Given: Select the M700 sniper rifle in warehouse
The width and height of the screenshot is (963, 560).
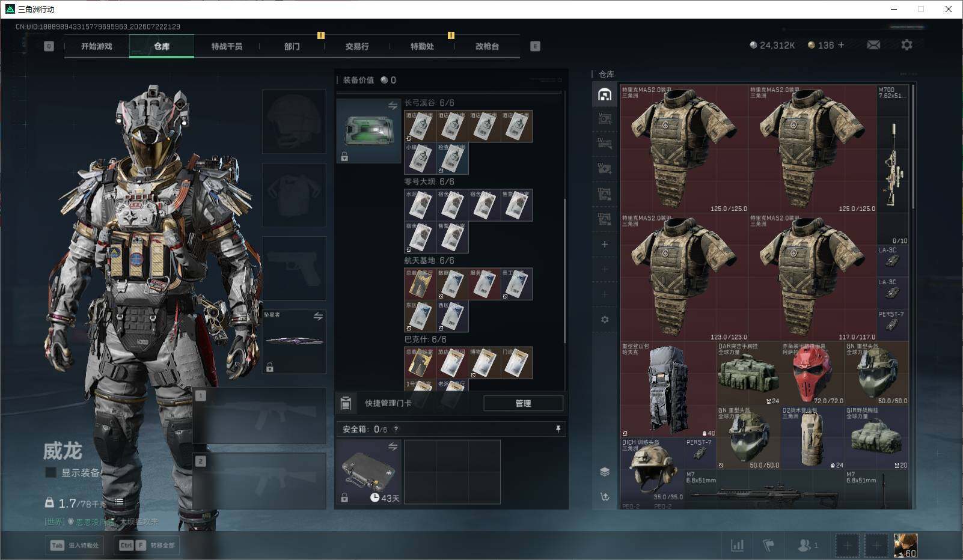Looking at the screenshot, I should point(893,165).
